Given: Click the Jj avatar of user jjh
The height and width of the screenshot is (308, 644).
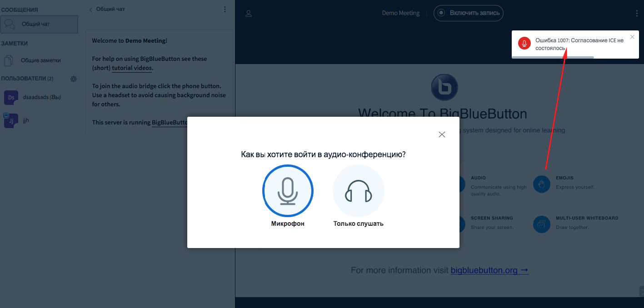Looking at the screenshot, I should pyautogui.click(x=10, y=120).
